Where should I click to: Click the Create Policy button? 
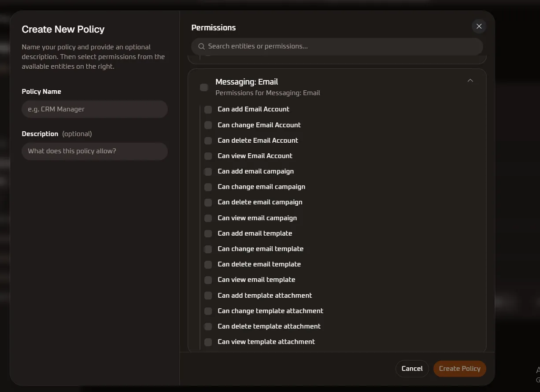tap(459, 369)
